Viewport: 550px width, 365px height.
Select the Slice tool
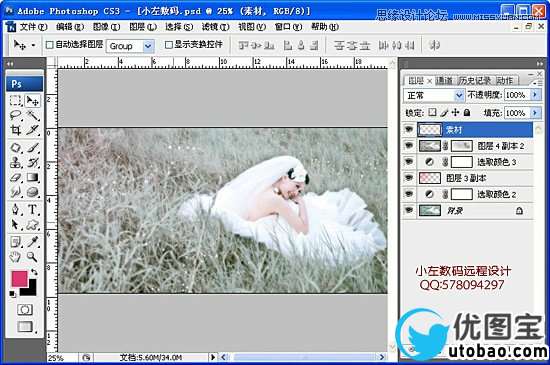pyautogui.click(x=33, y=130)
